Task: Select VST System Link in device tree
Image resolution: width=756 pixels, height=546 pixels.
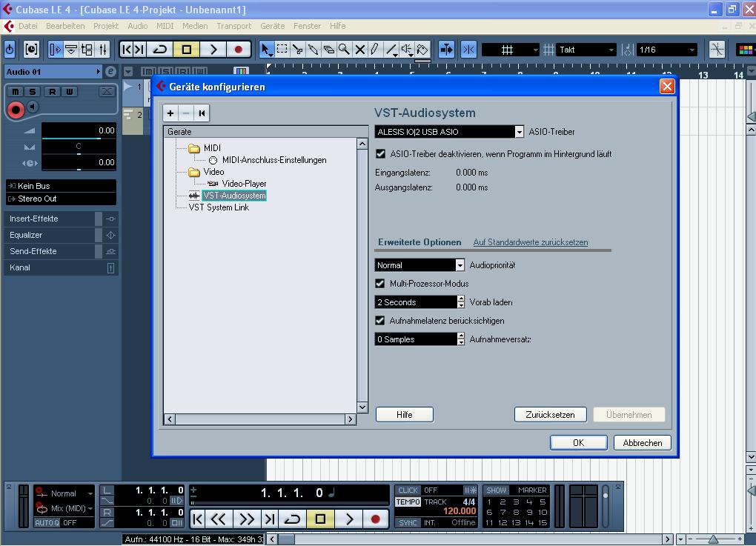Action: click(x=219, y=207)
